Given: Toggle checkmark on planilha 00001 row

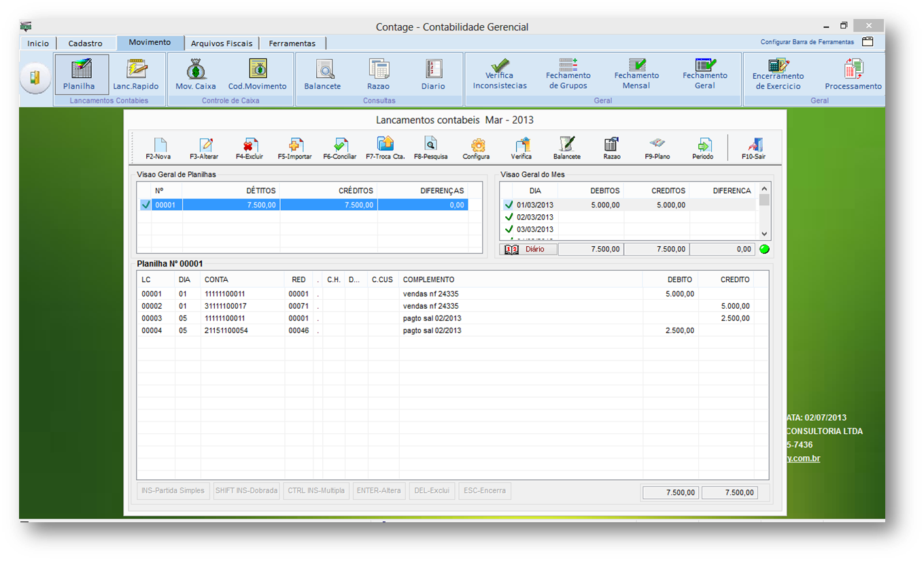Looking at the screenshot, I should coord(145,205).
